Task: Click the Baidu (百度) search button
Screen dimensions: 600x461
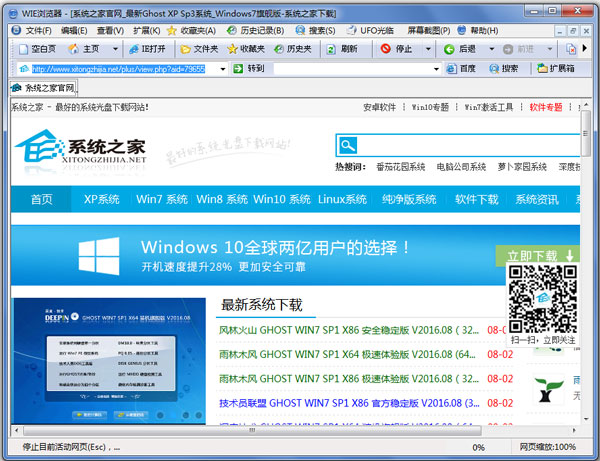Action: (461, 68)
